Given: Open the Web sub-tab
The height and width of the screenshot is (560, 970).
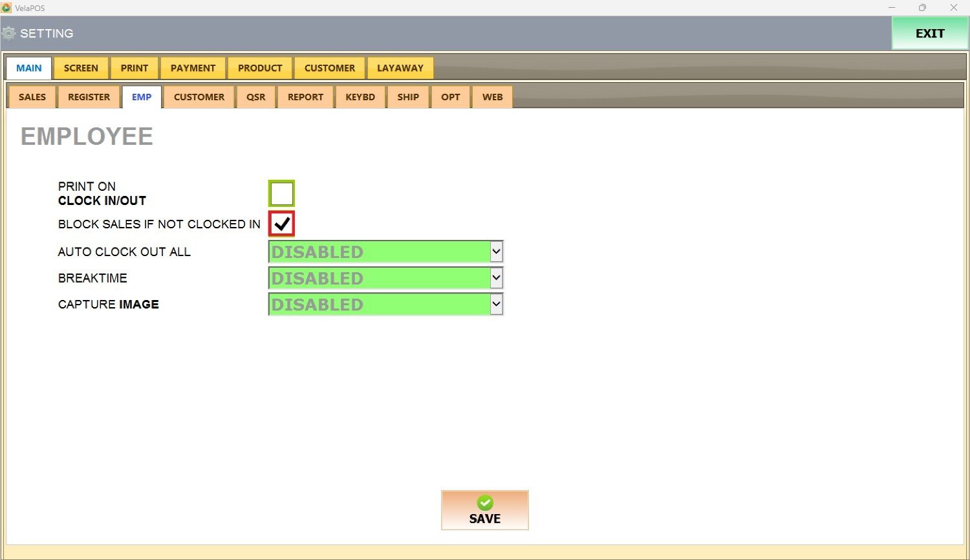Looking at the screenshot, I should 492,97.
